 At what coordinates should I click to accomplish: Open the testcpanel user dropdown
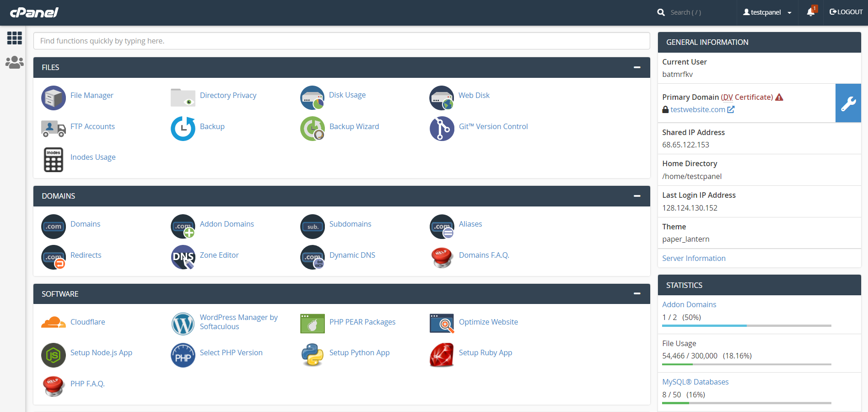click(x=767, y=12)
